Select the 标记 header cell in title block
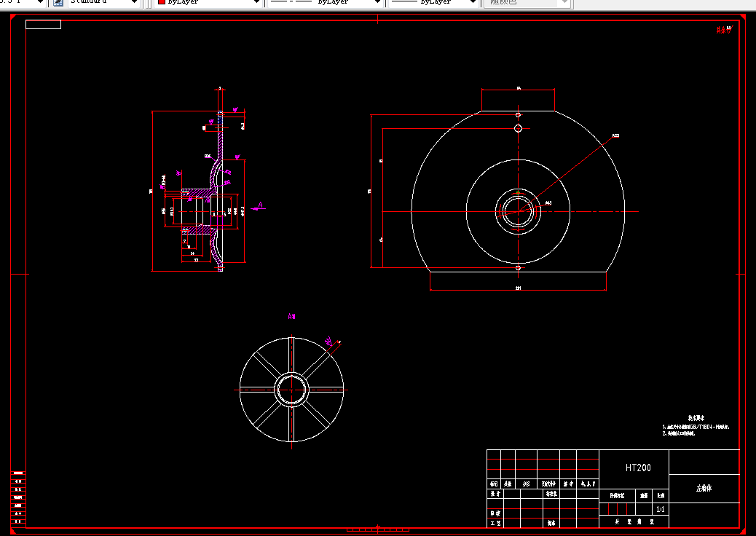This screenshot has height=536, width=756. [494, 484]
